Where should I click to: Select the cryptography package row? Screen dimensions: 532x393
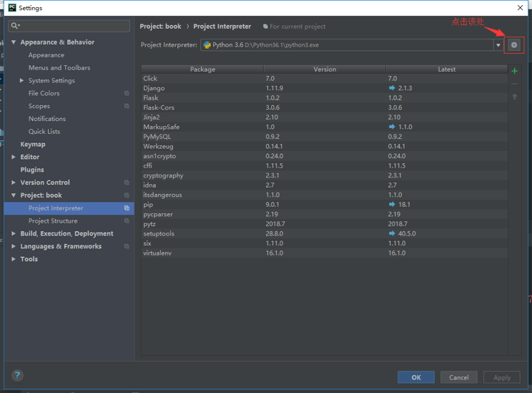click(x=325, y=175)
